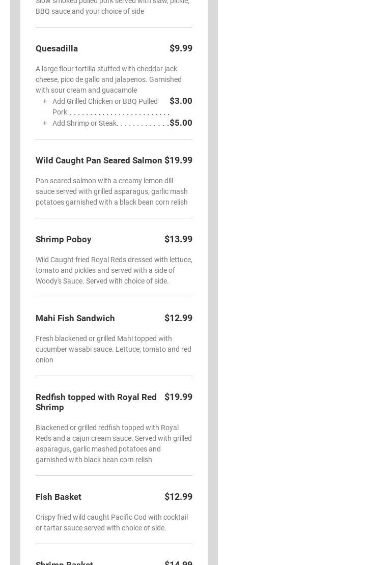The height and width of the screenshot is (565, 392).
Task: Click the $5.00 add-on price
Action: (181, 123)
